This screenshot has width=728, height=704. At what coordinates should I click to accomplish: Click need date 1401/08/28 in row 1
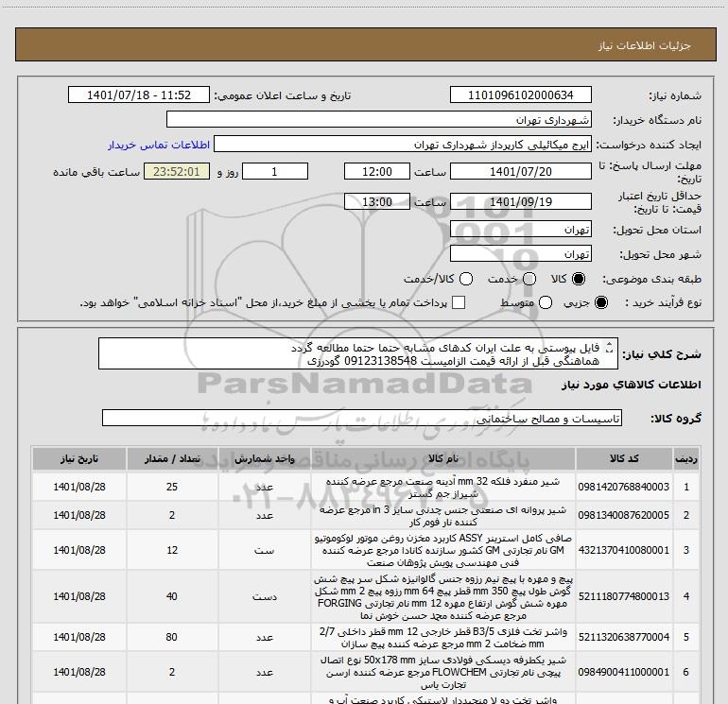coord(78,487)
